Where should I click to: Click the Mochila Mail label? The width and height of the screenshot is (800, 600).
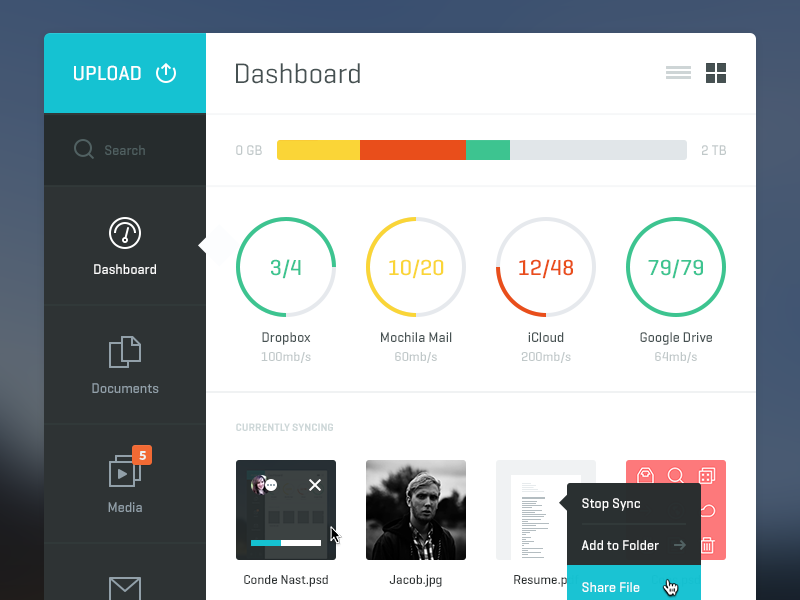coord(416,337)
